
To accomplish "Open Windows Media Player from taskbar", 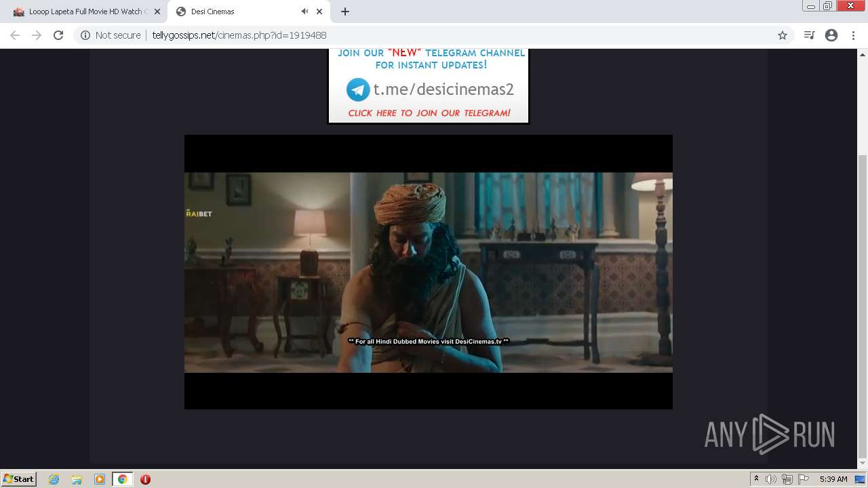I will click(100, 479).
